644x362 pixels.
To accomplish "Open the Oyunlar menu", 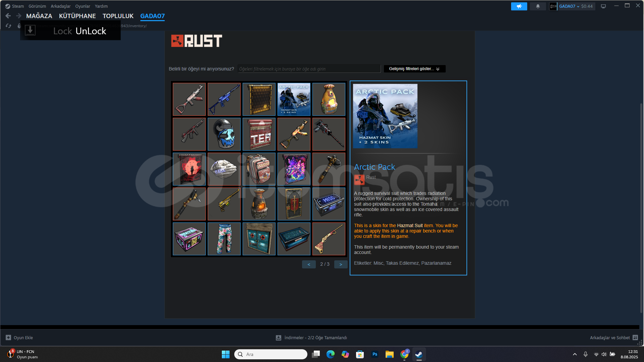I will click(83, 6).
